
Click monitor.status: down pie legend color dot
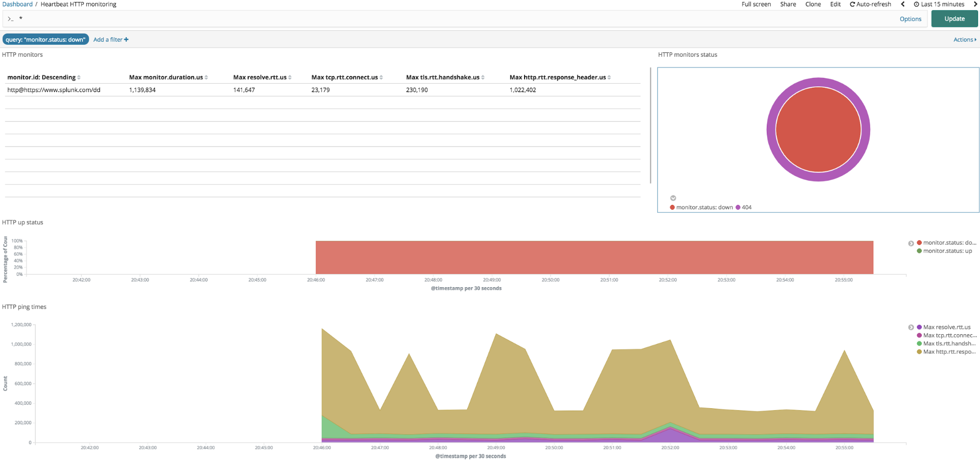(672, 207)
